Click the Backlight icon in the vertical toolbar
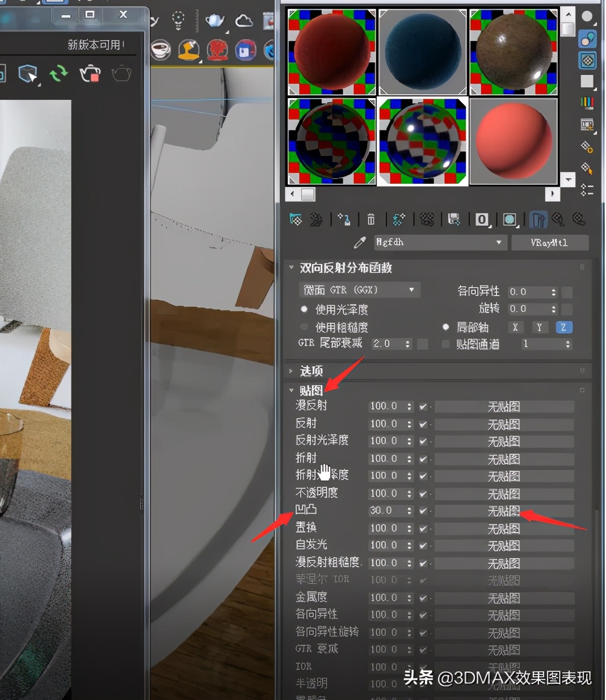606x700 pixels. [x=587, y=39]
